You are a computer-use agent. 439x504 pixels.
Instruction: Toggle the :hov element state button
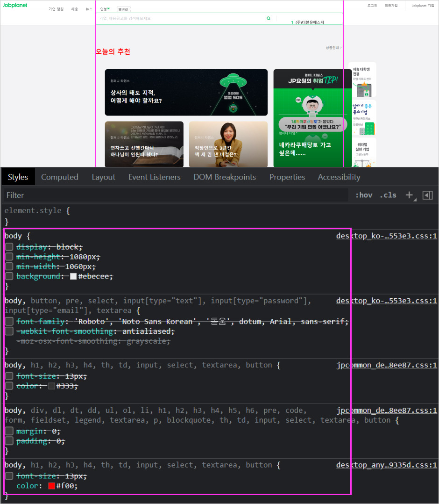[364, 195]
